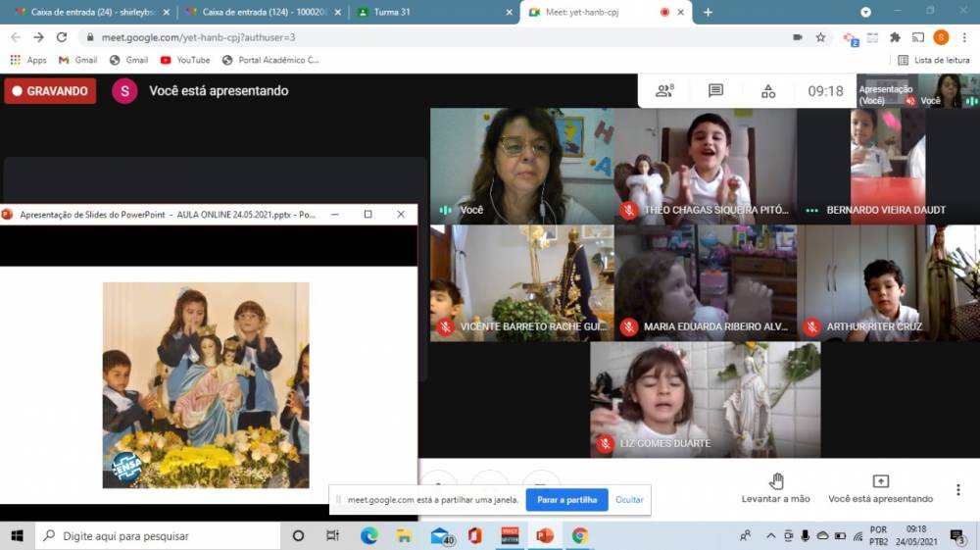Open the Chrome tab search dropdown
Screen dimensions: 980x550
865,12
